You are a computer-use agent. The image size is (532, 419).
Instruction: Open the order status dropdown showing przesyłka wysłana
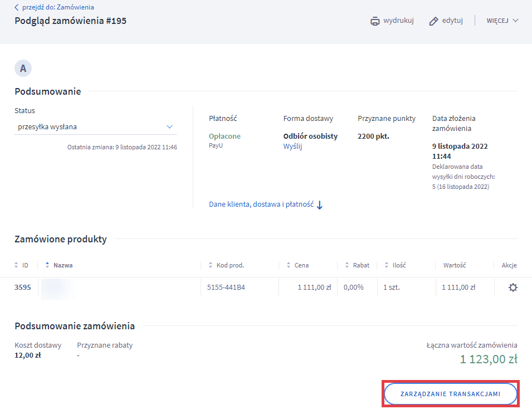[x=95, y=126]
